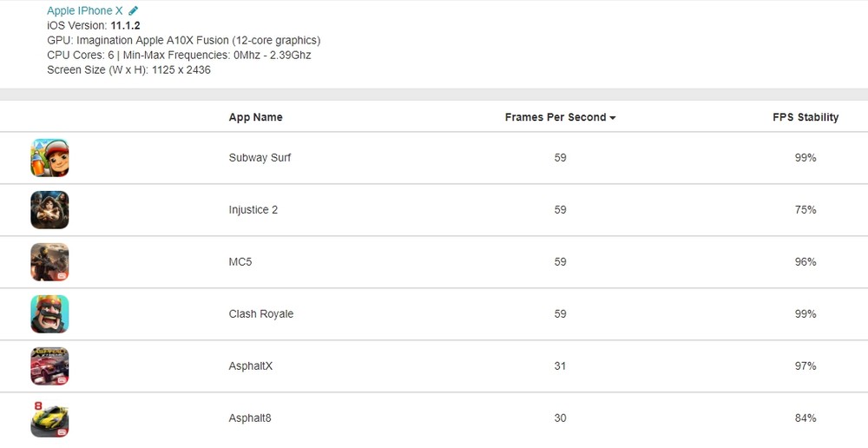
Task: Click the FPS Stability column header
Action: pos(806,117)
